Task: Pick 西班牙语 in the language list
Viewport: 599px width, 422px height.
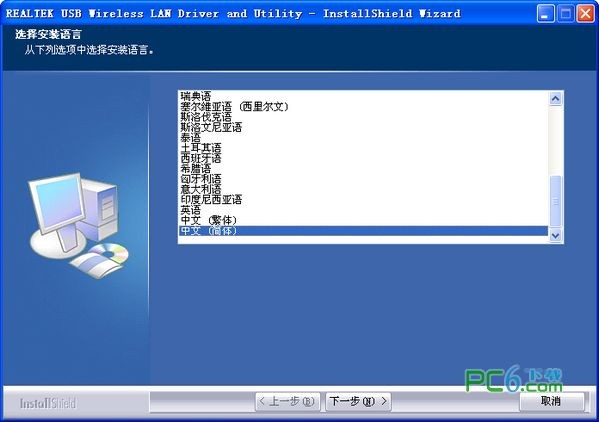Action: (364, 158)
